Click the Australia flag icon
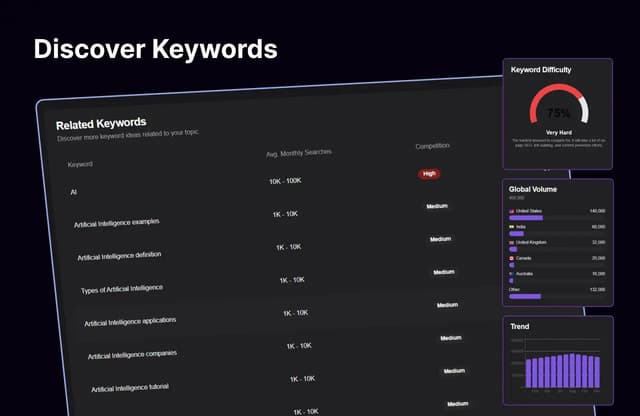 click(512, 273)
